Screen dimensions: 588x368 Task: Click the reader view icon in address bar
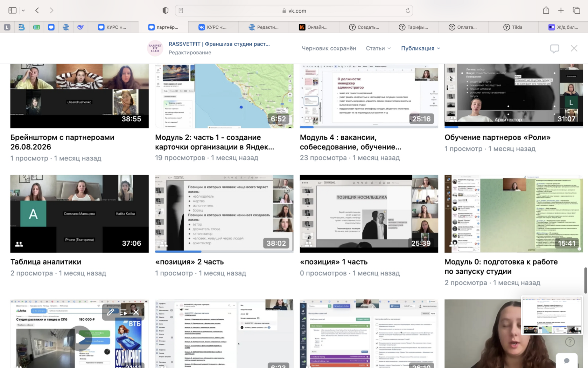click(181, 11)
